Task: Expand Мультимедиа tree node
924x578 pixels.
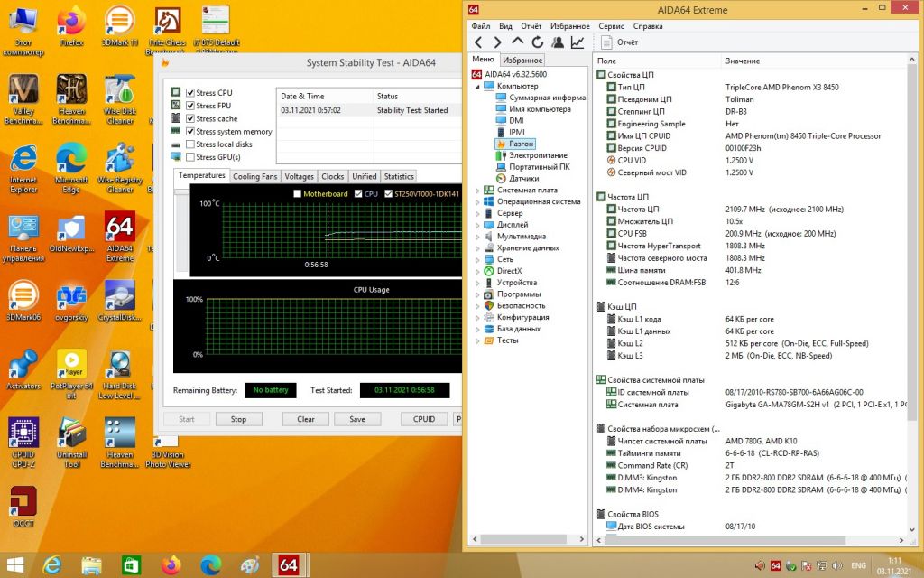Action: pyautogui.click(x=477, y=237)
